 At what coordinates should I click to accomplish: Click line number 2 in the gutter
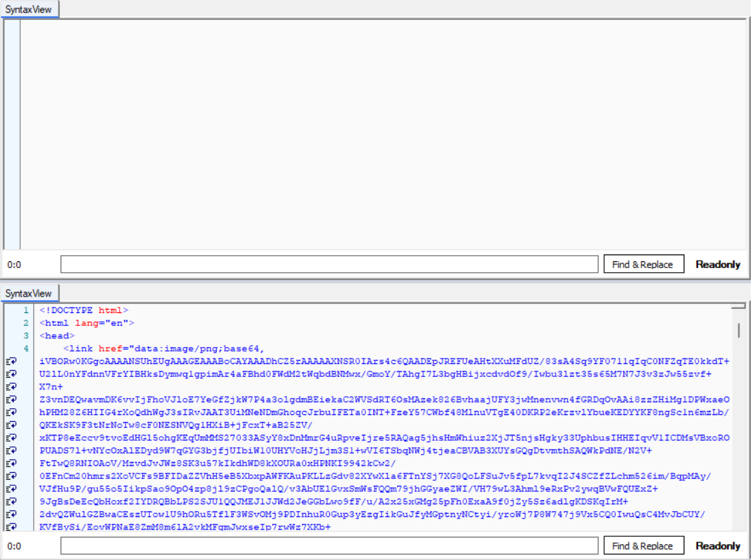tap(26, 323)
